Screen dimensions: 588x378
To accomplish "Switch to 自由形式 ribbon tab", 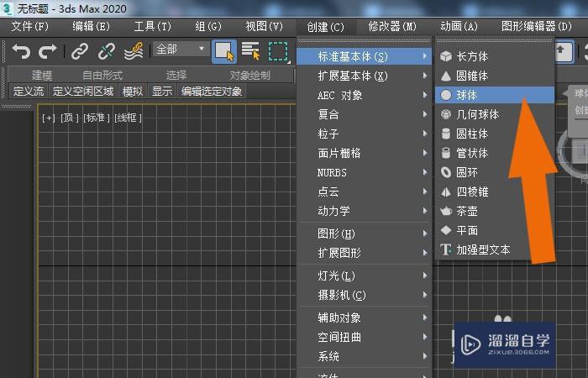I will coord(102,76).
